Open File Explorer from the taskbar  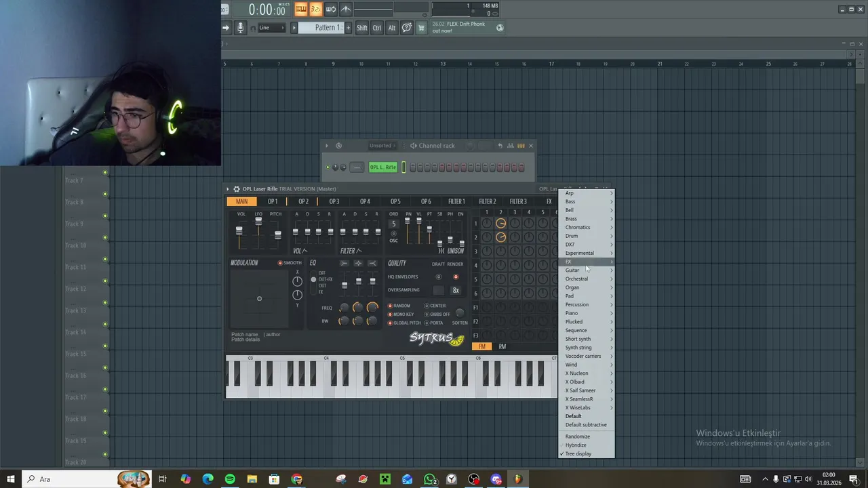coord(252,479)
